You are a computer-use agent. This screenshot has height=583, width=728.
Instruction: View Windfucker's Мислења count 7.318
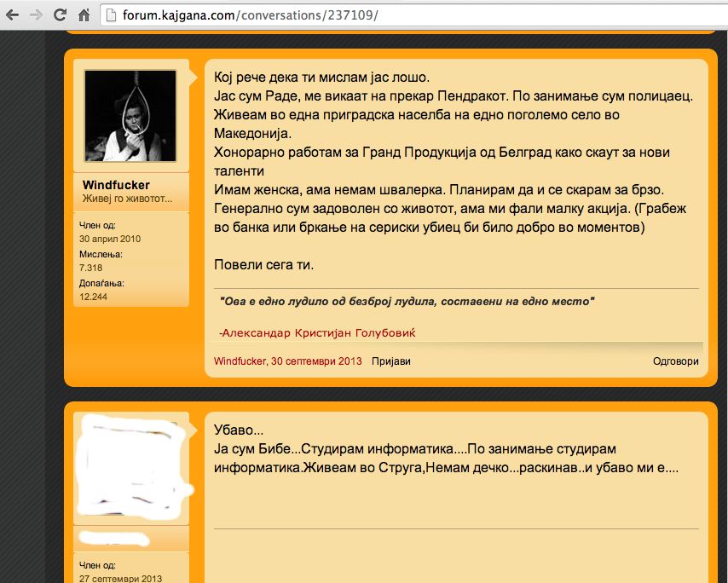(x=90, y=267)
